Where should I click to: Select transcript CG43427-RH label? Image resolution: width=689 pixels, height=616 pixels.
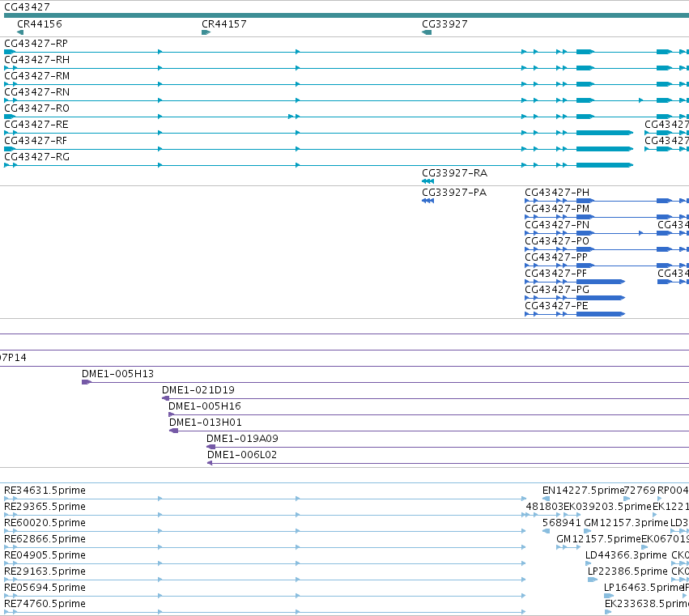click(x=37, y=60)
